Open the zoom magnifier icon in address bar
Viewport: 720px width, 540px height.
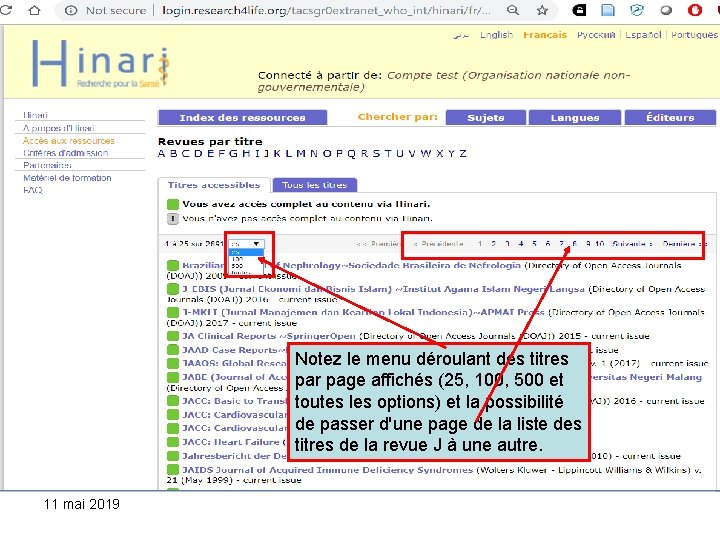[x=513, y=10]
